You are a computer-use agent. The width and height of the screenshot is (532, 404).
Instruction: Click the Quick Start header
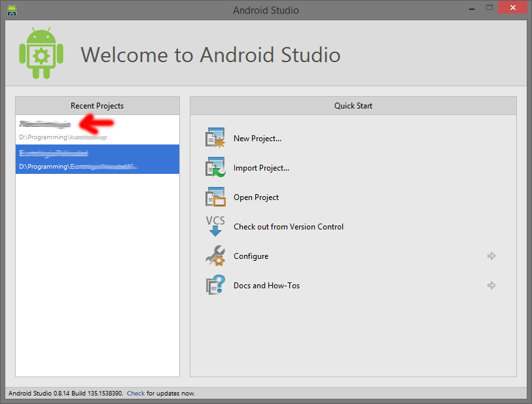[x=353, y=106]
